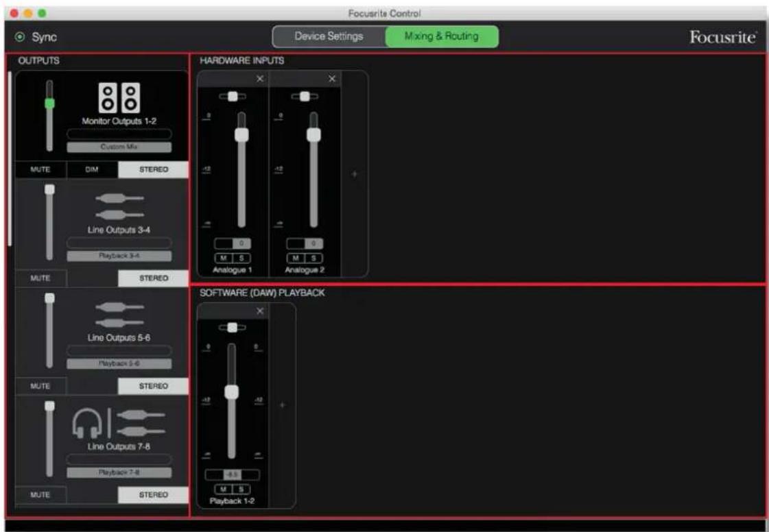Click the Analogue 1 level fader handle

(x=241, y=135)
